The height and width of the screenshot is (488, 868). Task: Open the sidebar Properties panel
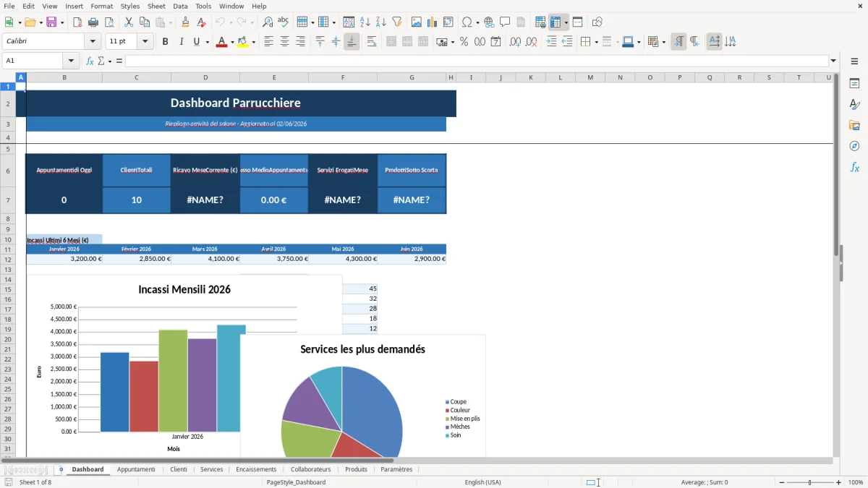854,83
